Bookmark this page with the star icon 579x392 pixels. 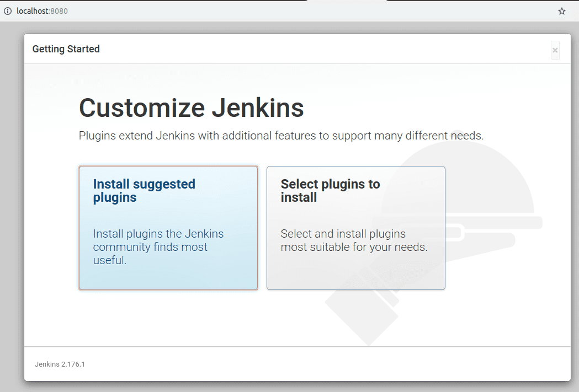tap(562, 11)
